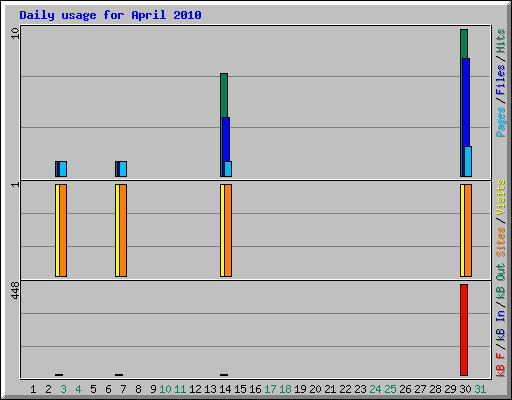
Task: Select the orange Sites bar for day 7
Action: tap(123, 230)
